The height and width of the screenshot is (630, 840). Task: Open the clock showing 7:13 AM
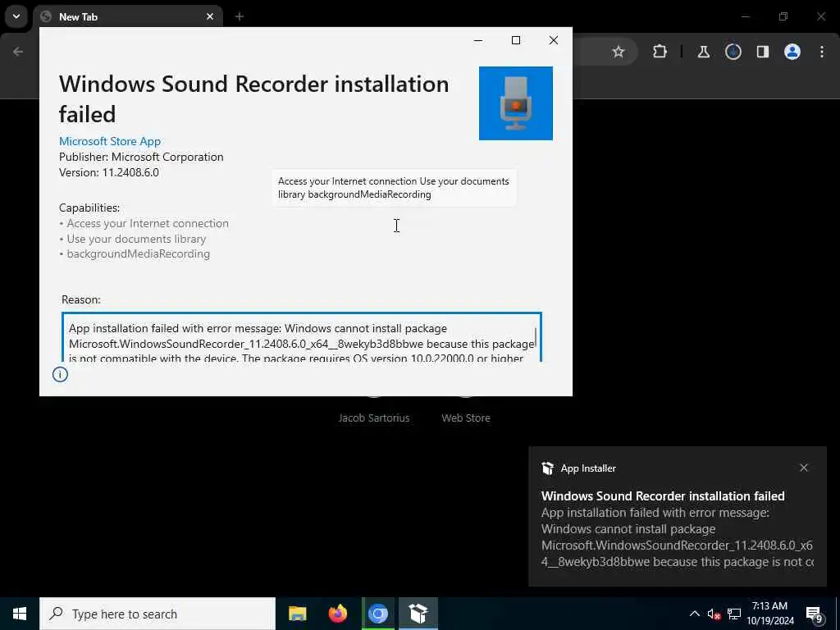(x=769, y=614)
